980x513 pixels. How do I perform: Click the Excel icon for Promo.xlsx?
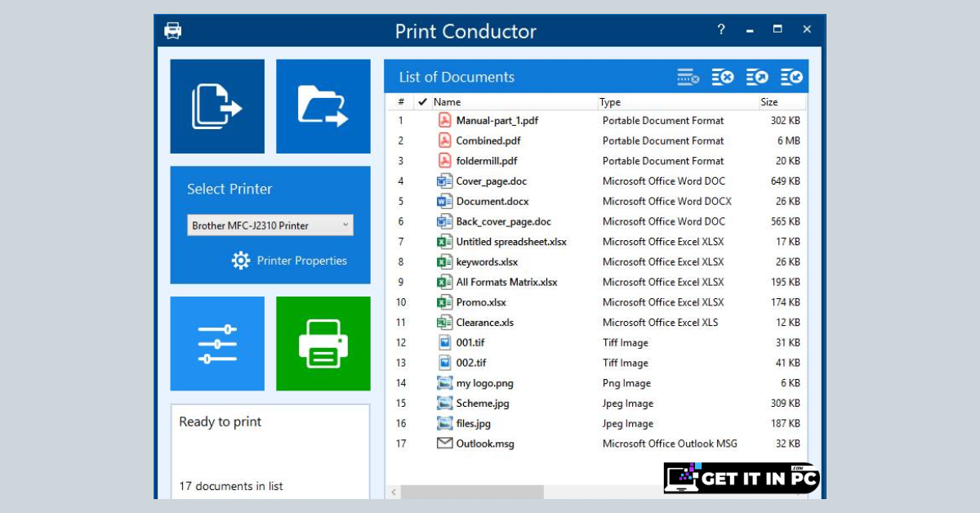444,302
